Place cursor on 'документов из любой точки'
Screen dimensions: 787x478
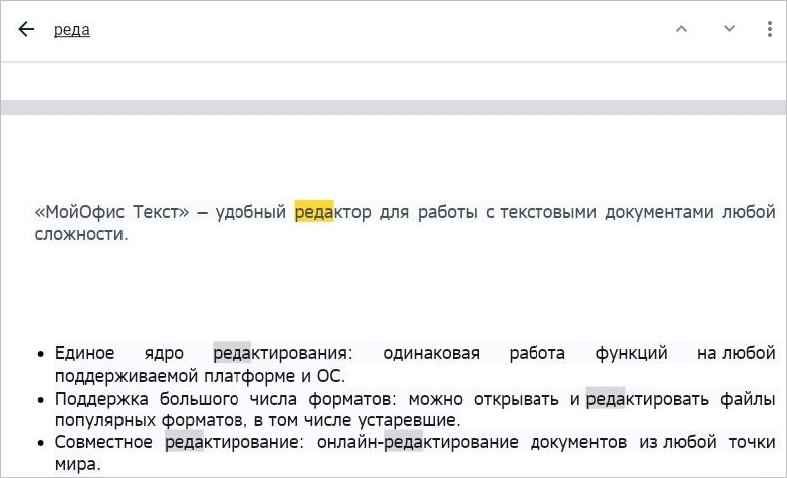(653, 442)
